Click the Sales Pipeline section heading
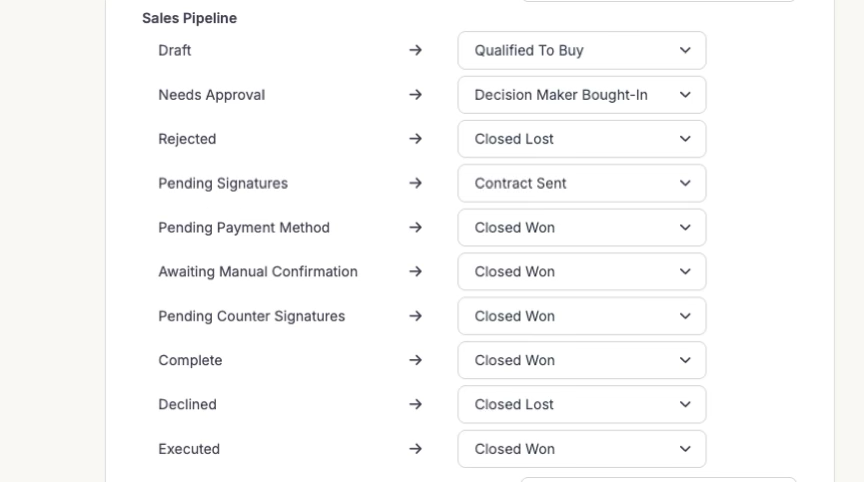This screenshot has width=864, height=482. tap(189, 18)
